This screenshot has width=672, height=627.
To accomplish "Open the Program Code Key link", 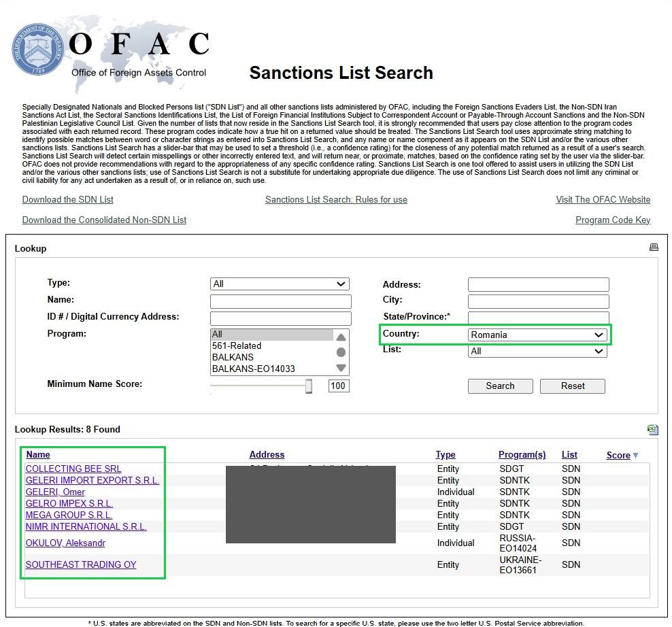I will [613, 220].
